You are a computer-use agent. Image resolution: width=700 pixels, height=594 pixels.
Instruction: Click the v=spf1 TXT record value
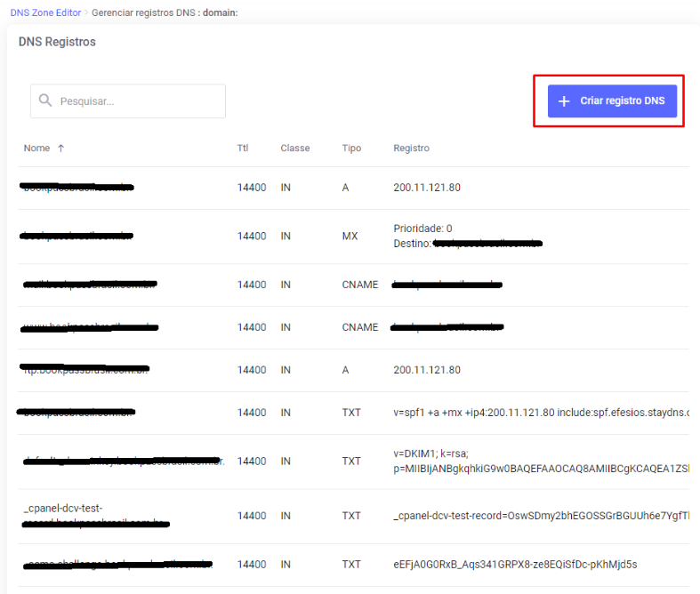click(x=541, y=413)
